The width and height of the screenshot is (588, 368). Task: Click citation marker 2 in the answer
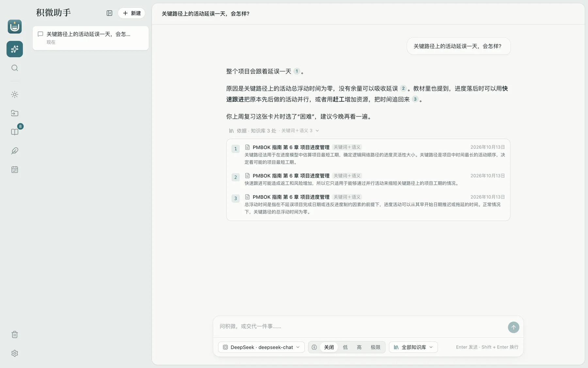403,88
